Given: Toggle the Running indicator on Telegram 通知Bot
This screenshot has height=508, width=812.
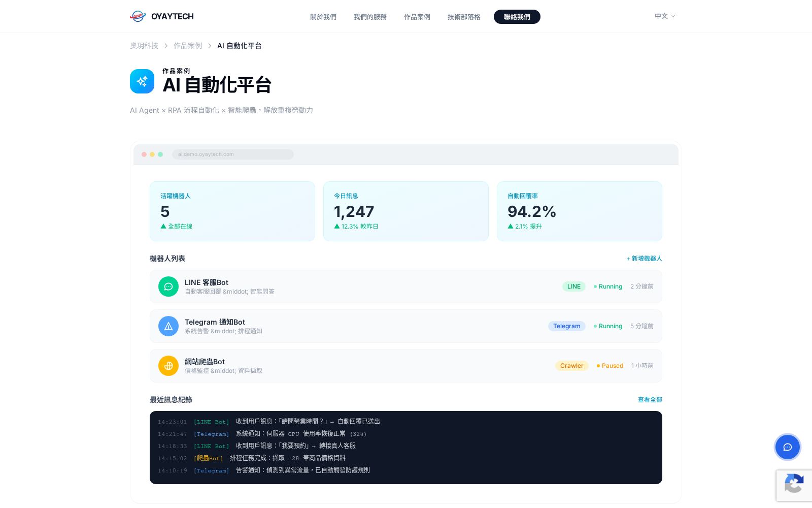Looking at the screenshot, I should coord(607,326).
